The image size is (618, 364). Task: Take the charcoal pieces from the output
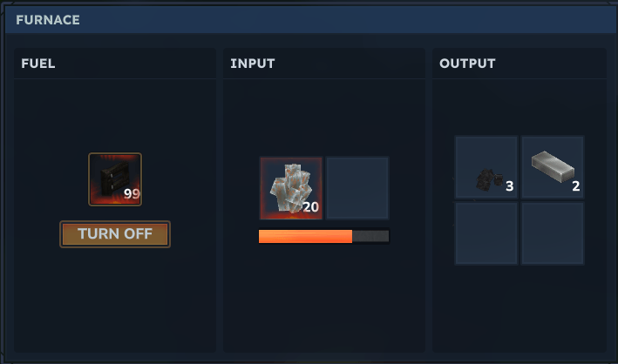click(x=486, y=167)
